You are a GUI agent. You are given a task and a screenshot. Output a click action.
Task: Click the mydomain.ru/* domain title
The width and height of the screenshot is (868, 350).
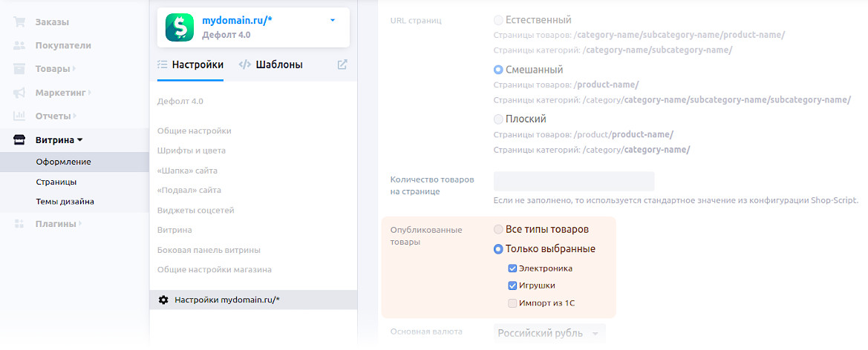tap(237, 21)
